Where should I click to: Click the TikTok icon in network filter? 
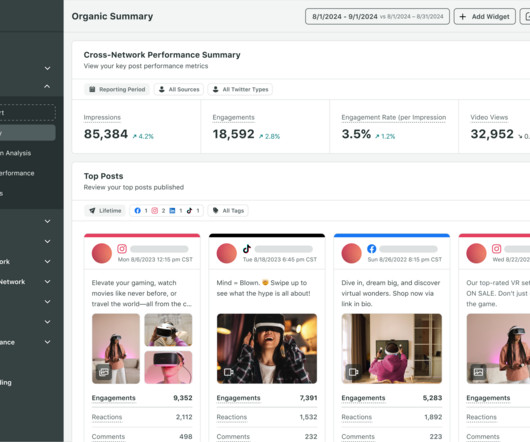coord(189,211)
